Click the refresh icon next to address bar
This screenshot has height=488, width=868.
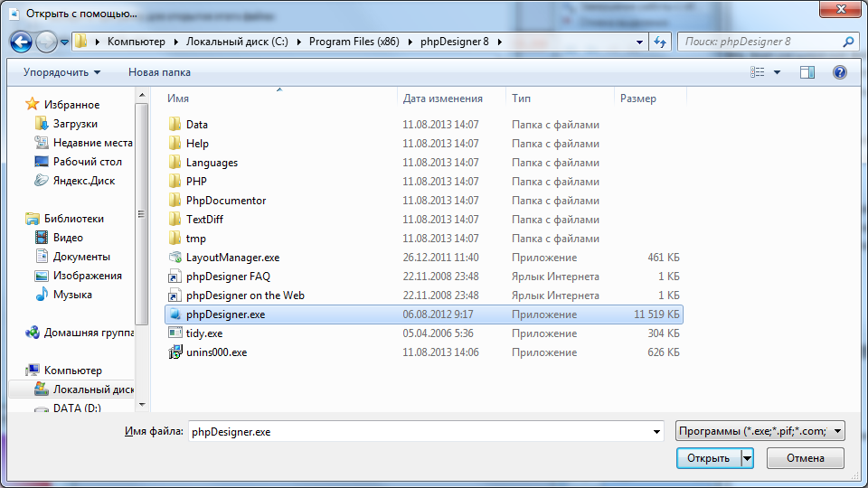(660, 42)
